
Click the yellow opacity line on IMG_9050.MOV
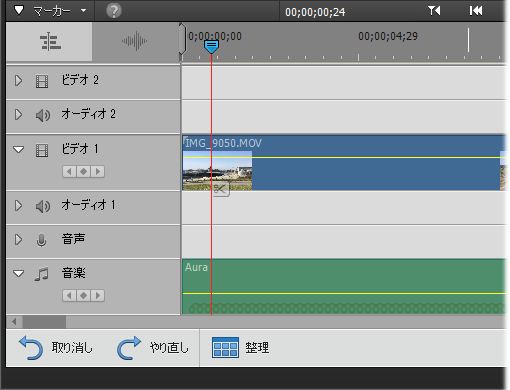344,157
